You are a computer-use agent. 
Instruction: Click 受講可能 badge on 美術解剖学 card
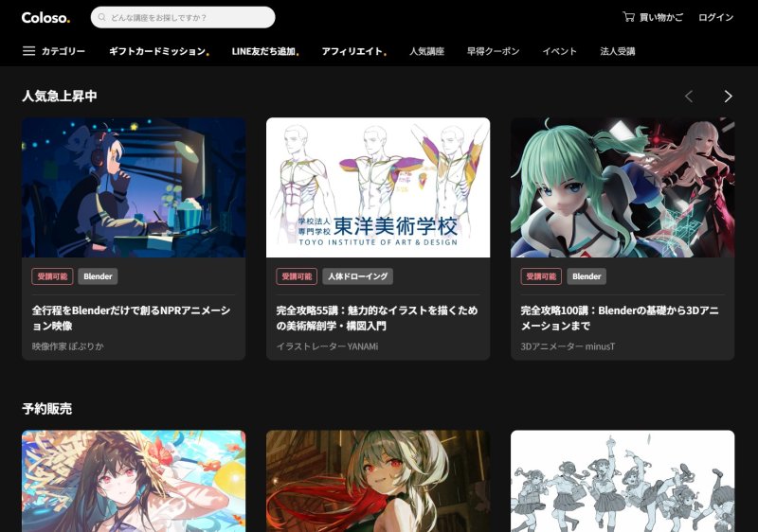coord(297,276)
